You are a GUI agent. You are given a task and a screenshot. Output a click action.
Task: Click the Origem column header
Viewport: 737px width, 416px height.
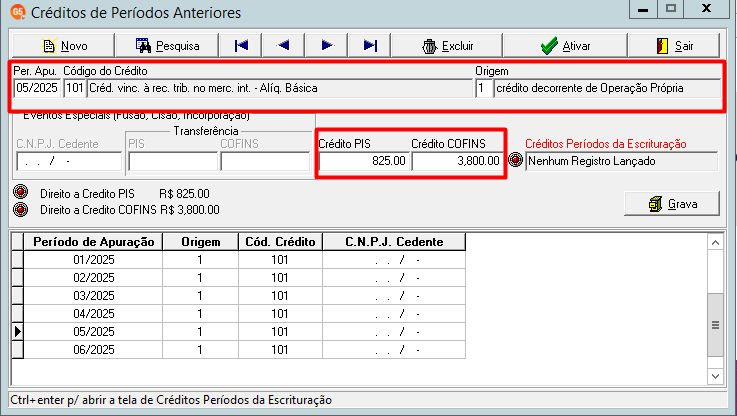click(201, 242)
